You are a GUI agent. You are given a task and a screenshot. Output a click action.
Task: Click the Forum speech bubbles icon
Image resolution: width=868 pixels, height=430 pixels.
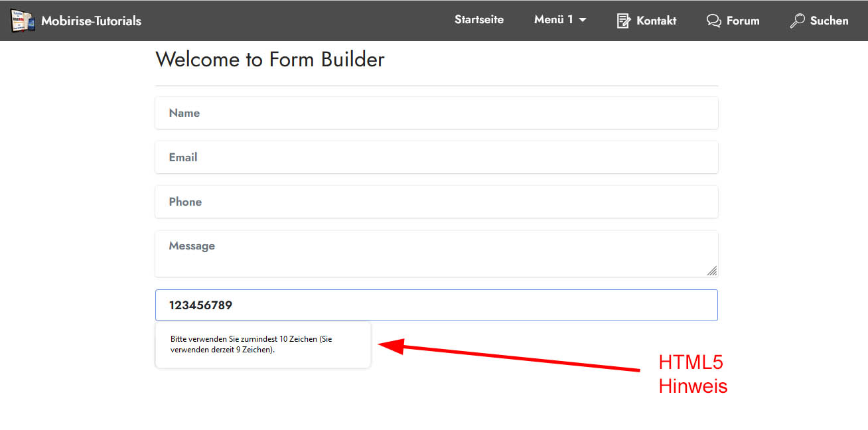tap(713, 21)
